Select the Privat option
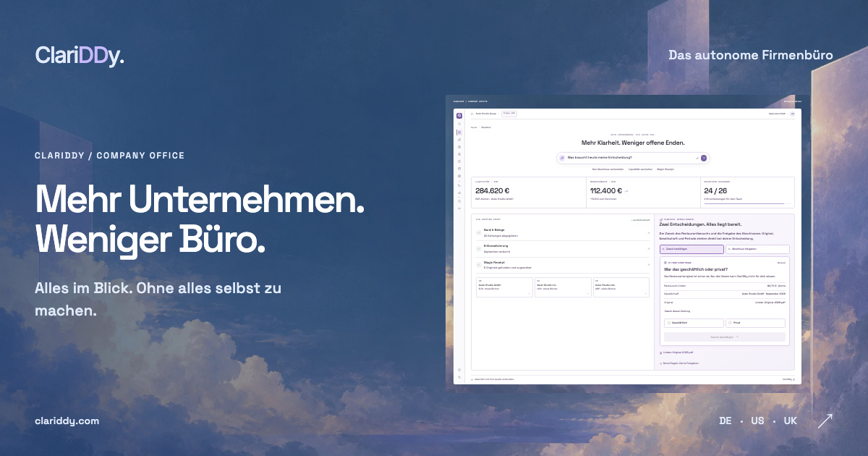868x456 pixels. tap(755, 323)
